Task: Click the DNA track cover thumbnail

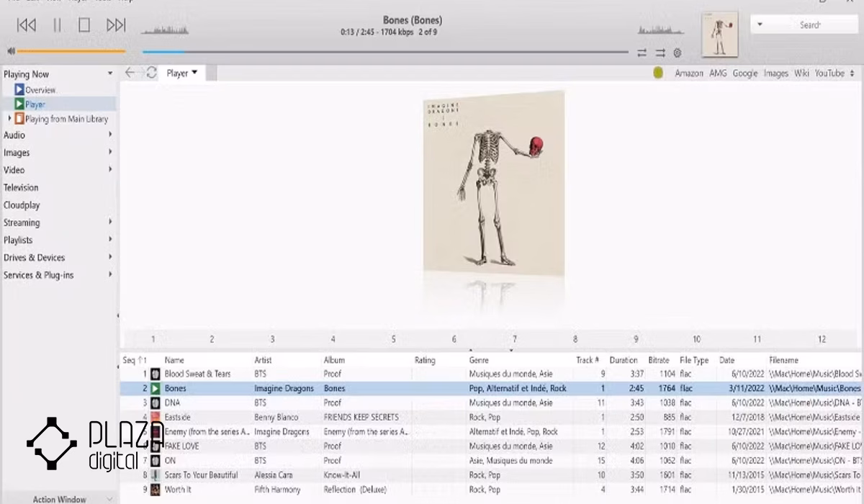Action: (155, 403)
